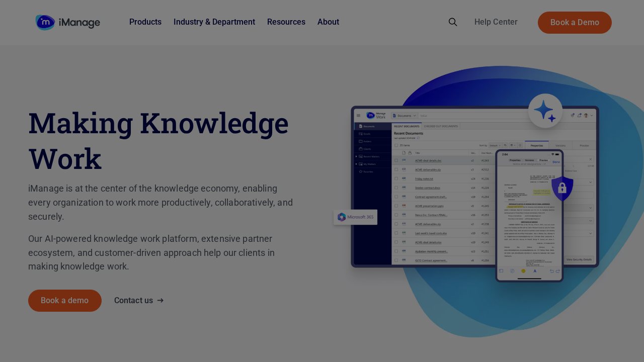Screen dimensions: 644x362
Task: Select the Versions tab
Action: [x=560, y=145]
